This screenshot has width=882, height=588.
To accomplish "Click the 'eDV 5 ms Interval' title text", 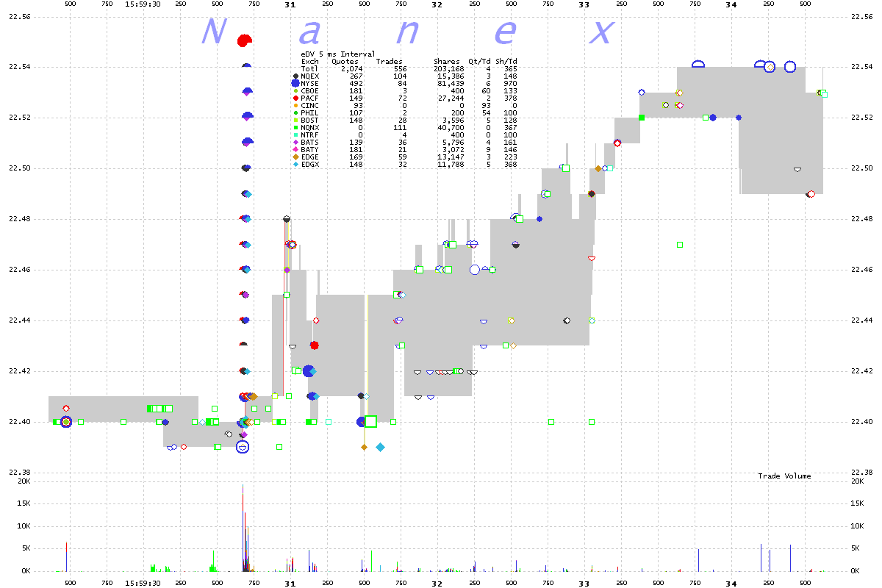I will [338, 54].
